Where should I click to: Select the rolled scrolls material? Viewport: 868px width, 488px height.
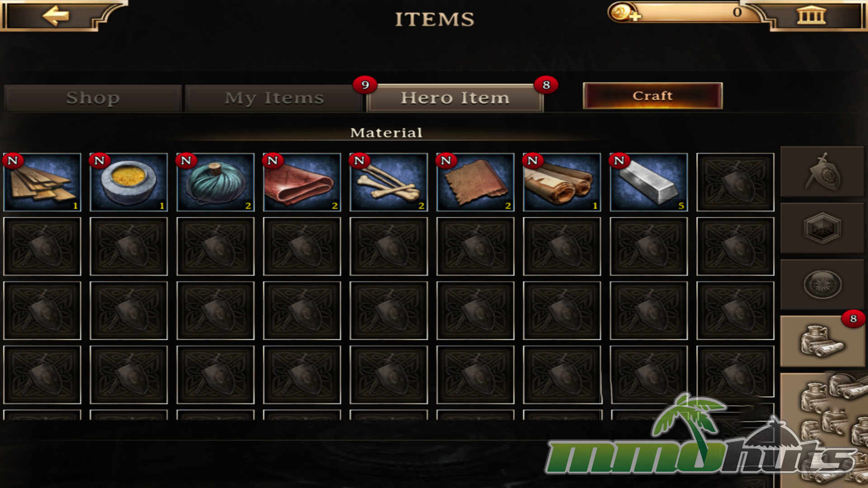(x=562, y=182)
